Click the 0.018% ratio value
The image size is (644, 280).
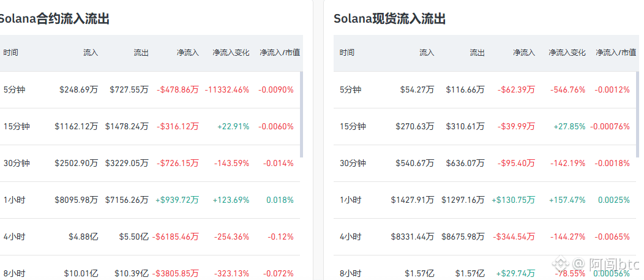(280, 200)
